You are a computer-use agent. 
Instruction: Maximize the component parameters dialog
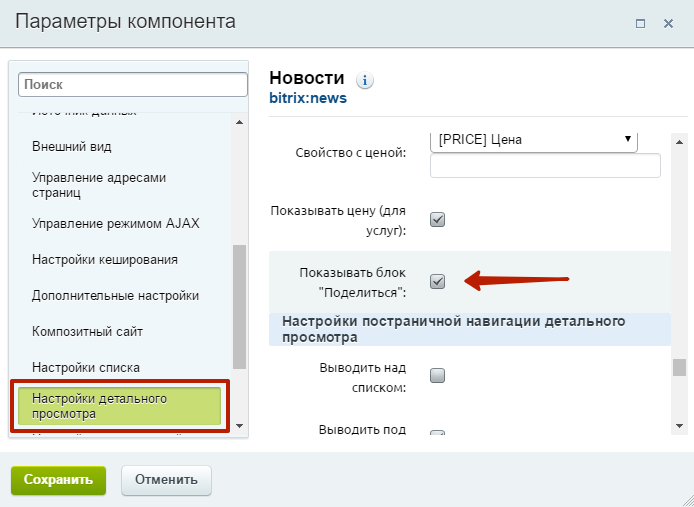(640, 22)
